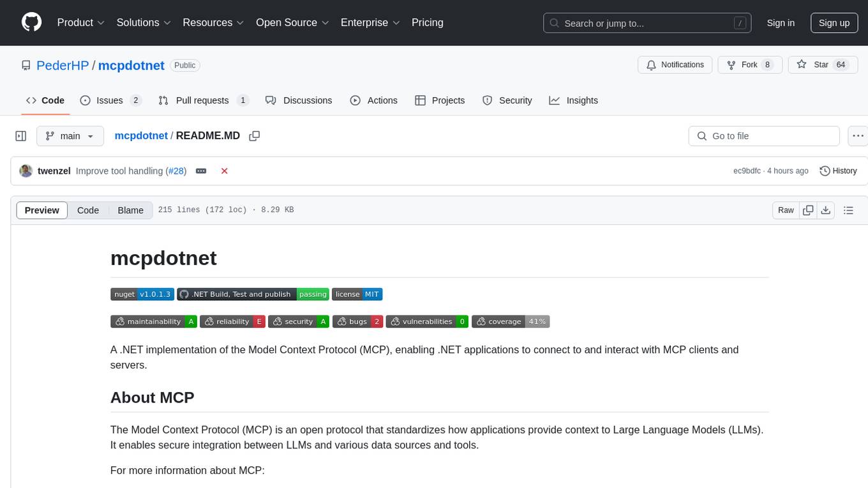Expand the file tree side panel
Viewport: 868px width, 488px height.
pyautogui.click(x=21, y=136)
